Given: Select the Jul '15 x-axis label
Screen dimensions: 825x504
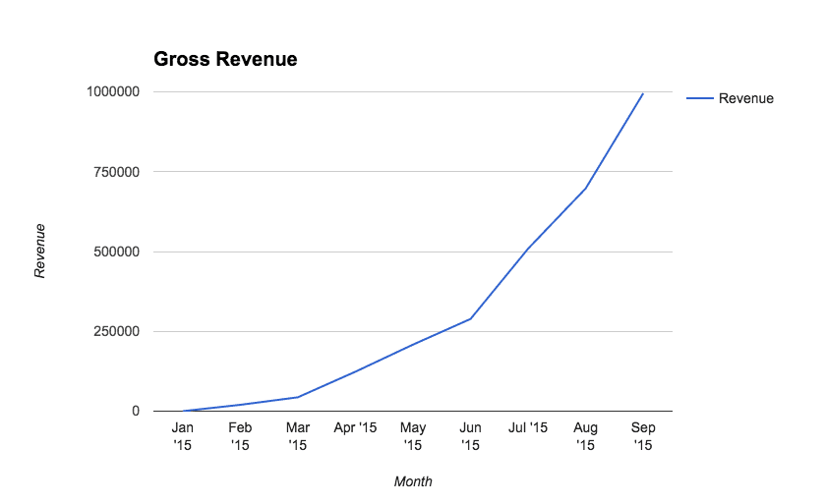Looking at the screenshot, I should (528, 428).
